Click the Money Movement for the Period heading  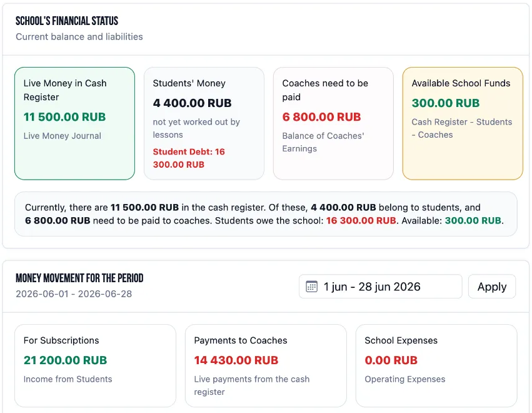[x=79, y=278]
